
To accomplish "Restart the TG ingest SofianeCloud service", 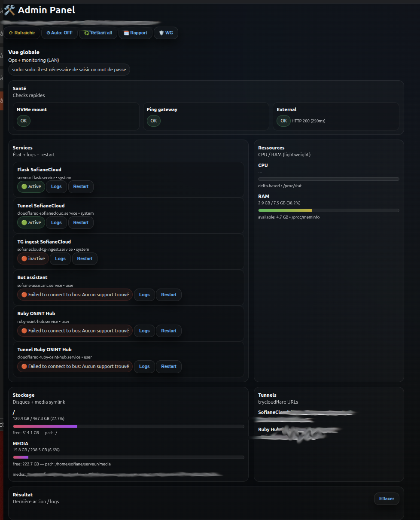I will 85,259.
